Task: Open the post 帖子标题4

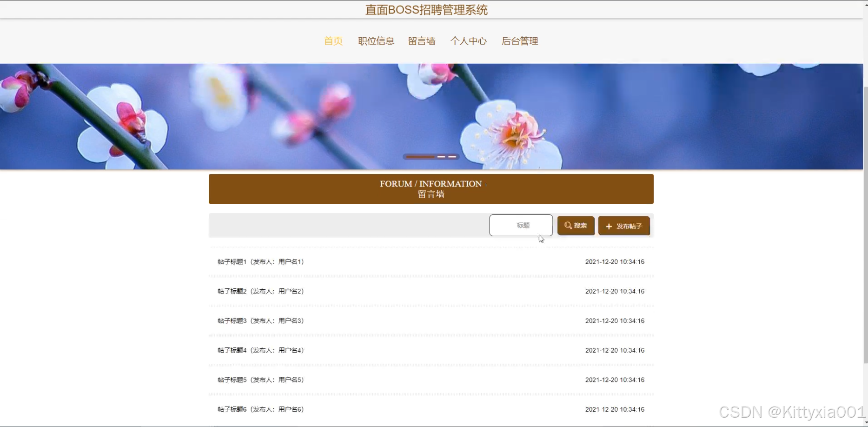Action: coord(260,350)
